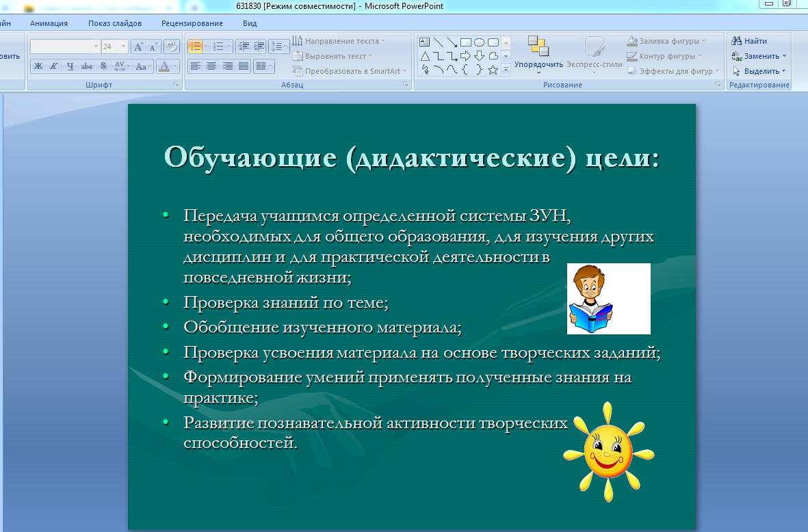Select the Scribble shape
Viewport: 808px width, 532px height.
(425, 70)
